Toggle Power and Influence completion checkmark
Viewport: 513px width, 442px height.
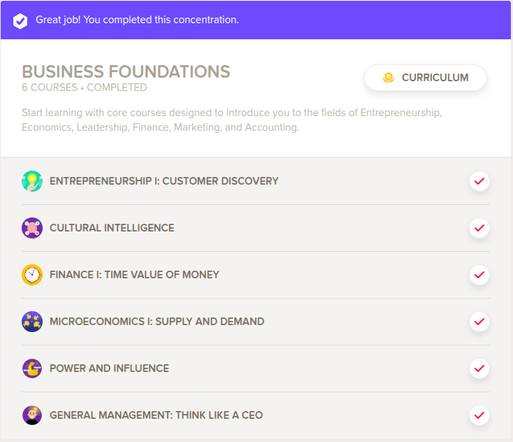(479, 368)
